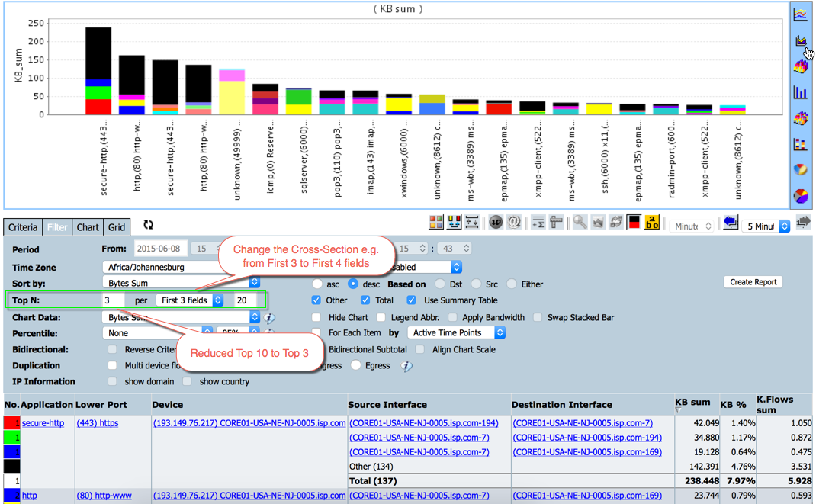Select the area chart type icon

point(801,40)
